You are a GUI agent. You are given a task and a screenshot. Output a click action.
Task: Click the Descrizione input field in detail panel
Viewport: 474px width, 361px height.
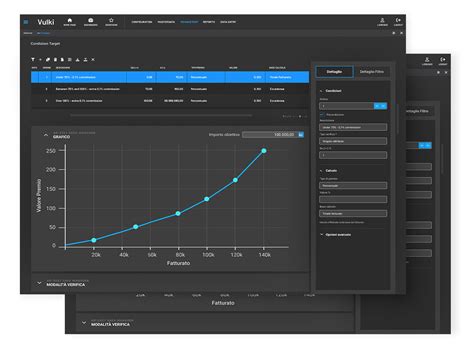click(353, 127)
